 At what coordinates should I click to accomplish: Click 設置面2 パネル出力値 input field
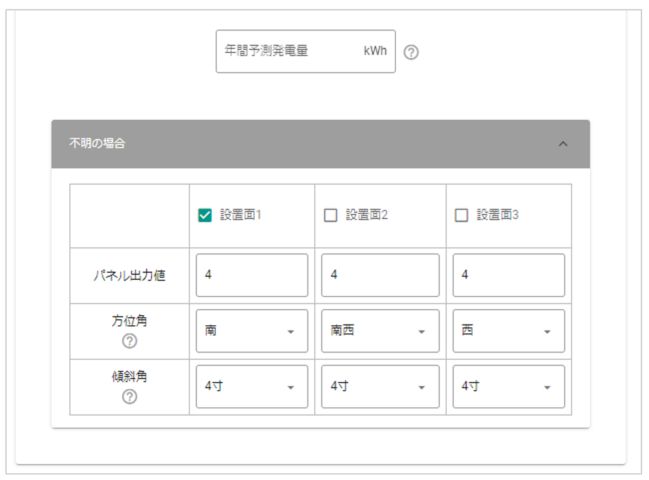click(x=380, y=275)
